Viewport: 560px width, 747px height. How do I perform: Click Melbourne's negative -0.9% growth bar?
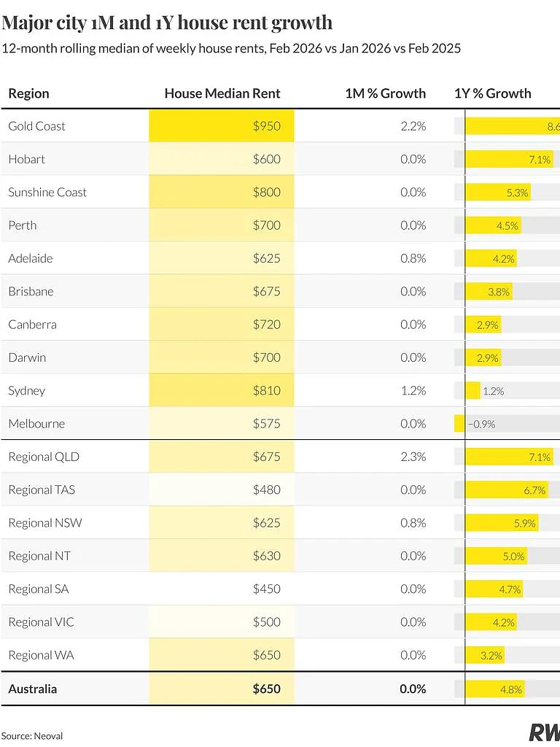pyautogui.click(x=459, y=424)
